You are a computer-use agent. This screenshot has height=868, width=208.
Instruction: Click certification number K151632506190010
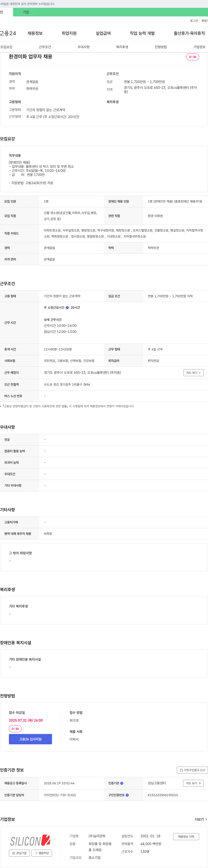click(163, 795)
